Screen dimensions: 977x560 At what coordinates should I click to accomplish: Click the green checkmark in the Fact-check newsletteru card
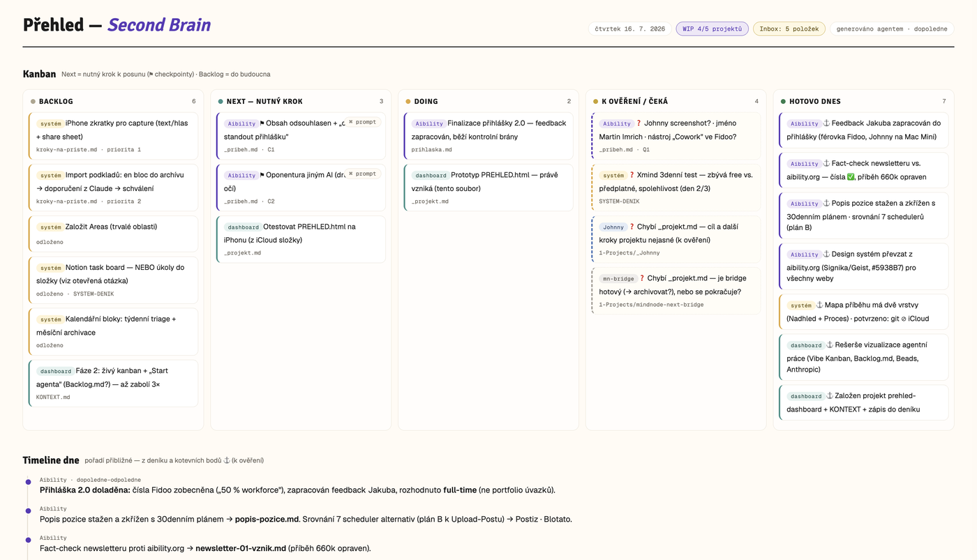coord(851,177)
